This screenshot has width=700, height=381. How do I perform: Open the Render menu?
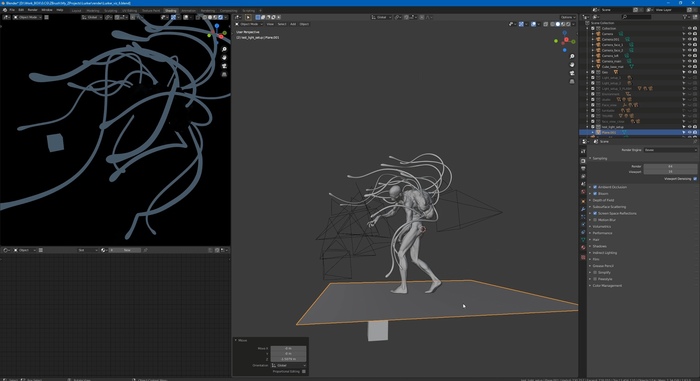click(33, 10)
